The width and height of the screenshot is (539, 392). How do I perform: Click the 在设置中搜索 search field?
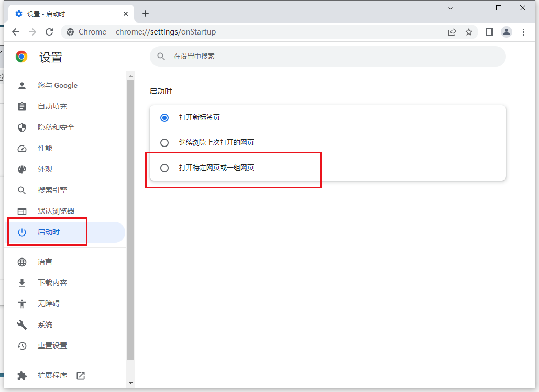(x=327, y=57)
